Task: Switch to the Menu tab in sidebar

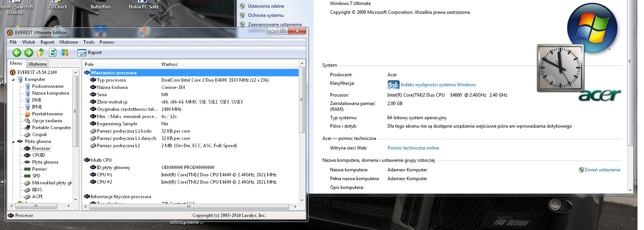Action: (16, 63)
